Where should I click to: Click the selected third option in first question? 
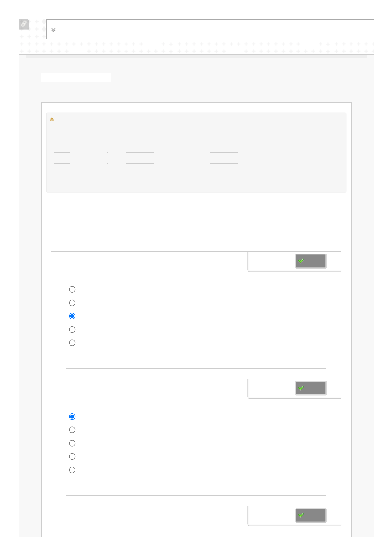point(72,316)
